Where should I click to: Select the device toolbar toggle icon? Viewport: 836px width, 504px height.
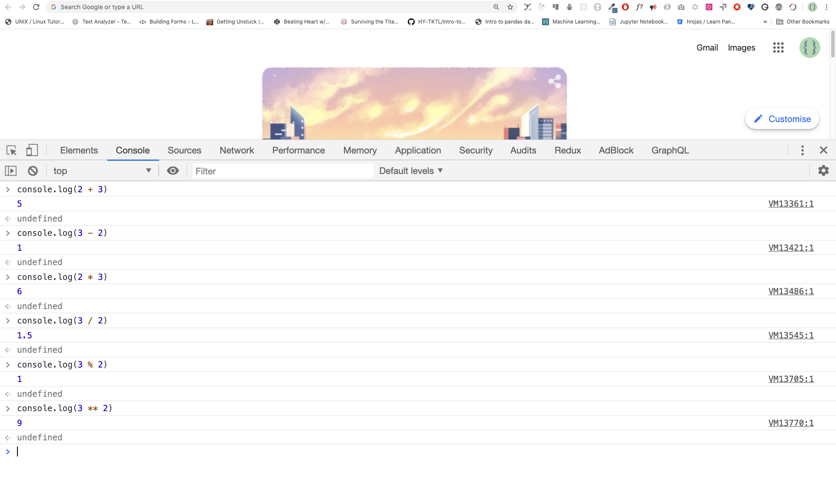(x=31, y=150)
